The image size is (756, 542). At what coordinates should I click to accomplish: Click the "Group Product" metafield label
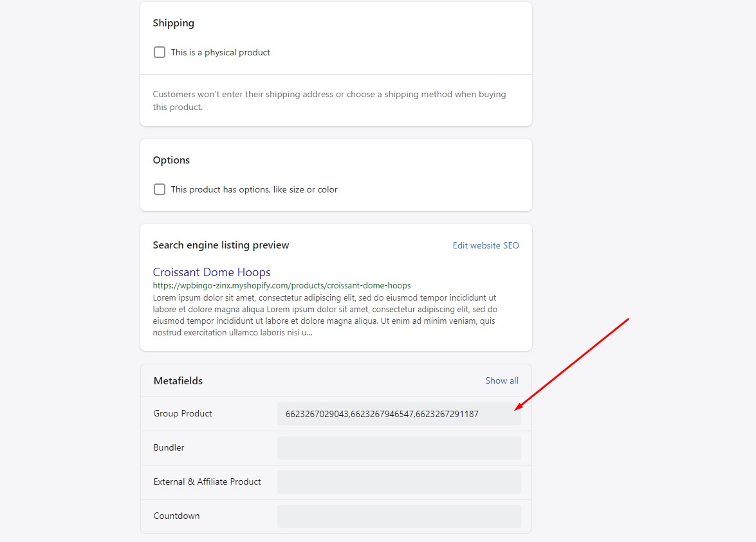(x=183, y=414)
